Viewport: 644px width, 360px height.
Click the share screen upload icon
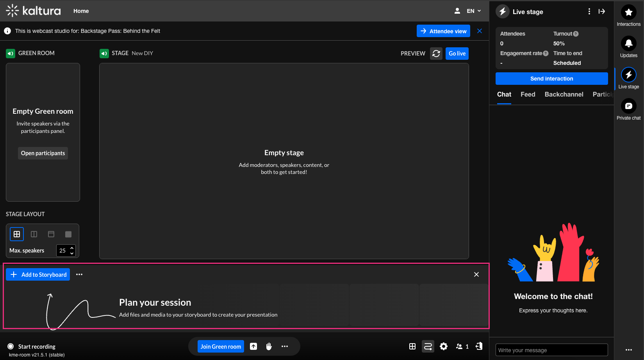[253, 346]
